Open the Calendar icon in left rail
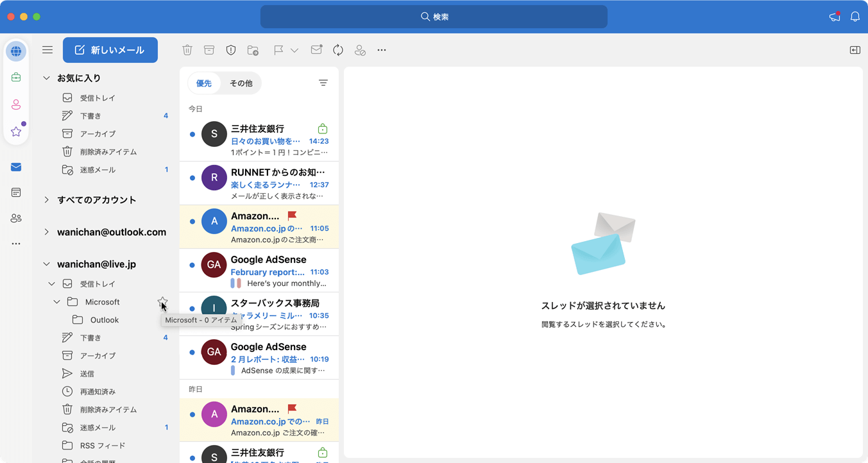The image size is (868, 463). [x=16, y=192]
